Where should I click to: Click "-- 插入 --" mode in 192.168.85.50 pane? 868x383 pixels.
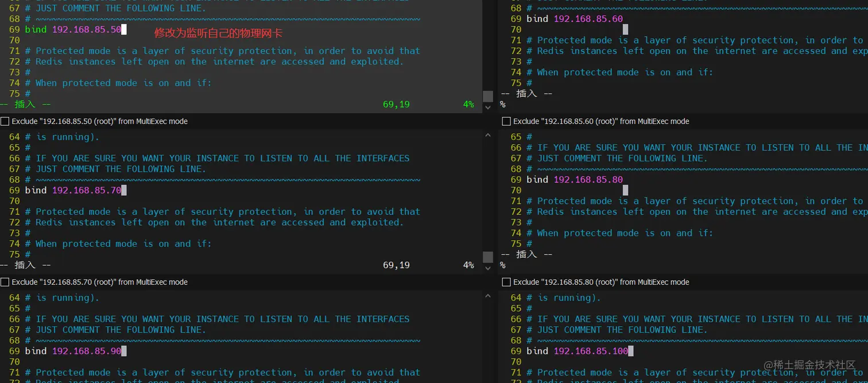(x=25, y=105)
